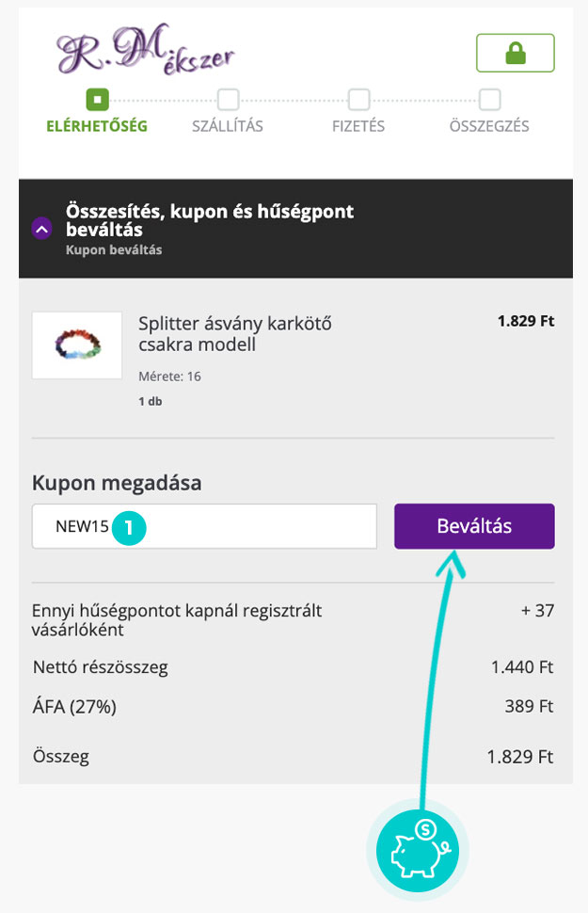Open the Splitter ásvány karkötő product title
The image size is (588, 913).
pyautogui.click(x=234, y=334)
